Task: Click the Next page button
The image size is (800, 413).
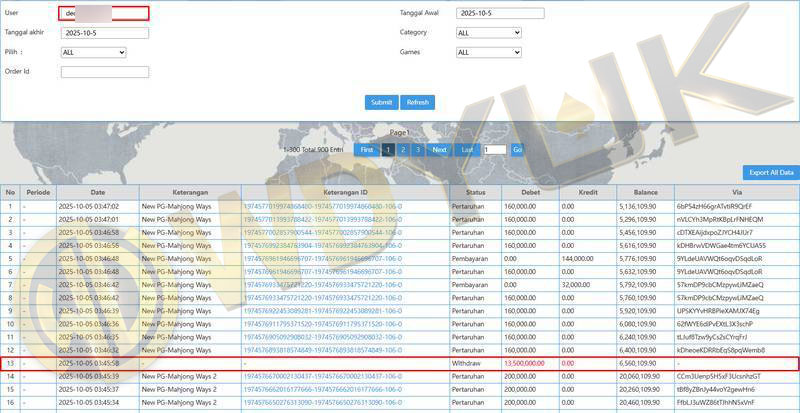Action: tap(438, 149)
